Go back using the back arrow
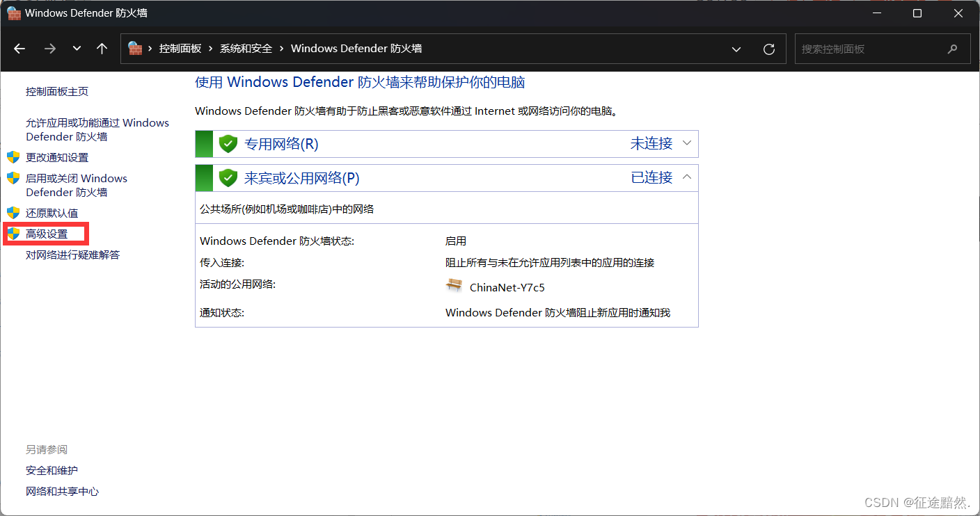The height and width of the screenshot is (516, 980). 19,49
